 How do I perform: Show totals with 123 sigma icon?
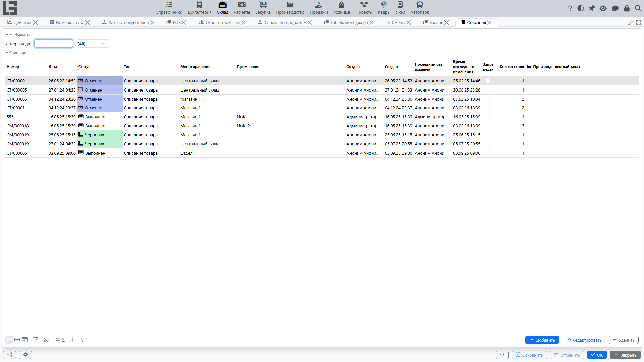(59, 340)
